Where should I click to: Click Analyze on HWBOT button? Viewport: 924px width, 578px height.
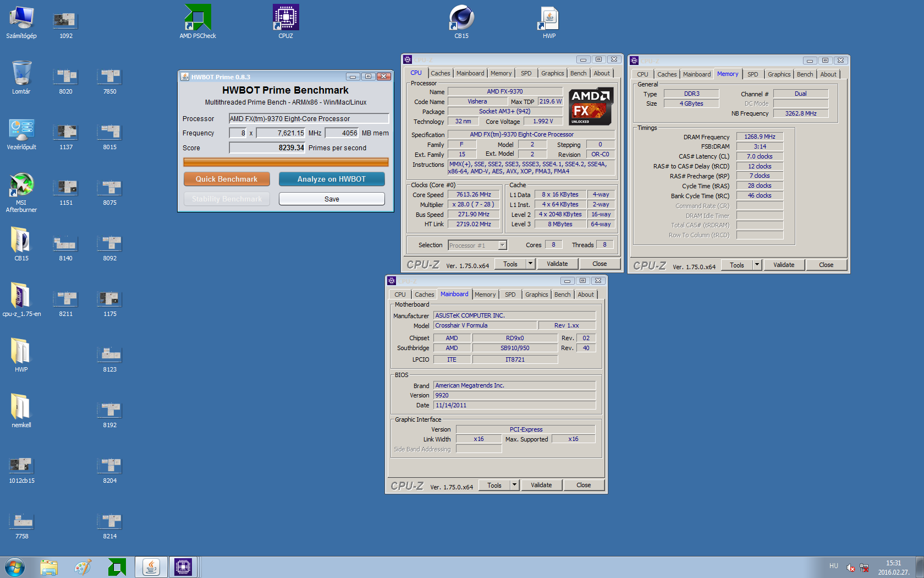point(332,179)
